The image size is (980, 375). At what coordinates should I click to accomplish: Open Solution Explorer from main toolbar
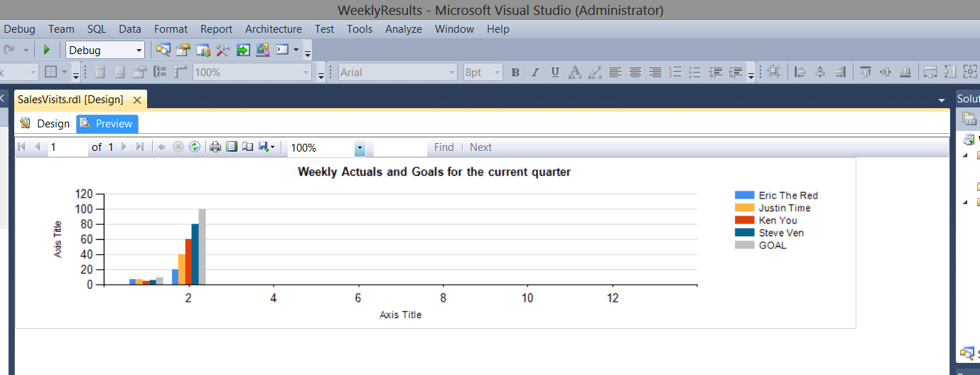pos(163,50)
